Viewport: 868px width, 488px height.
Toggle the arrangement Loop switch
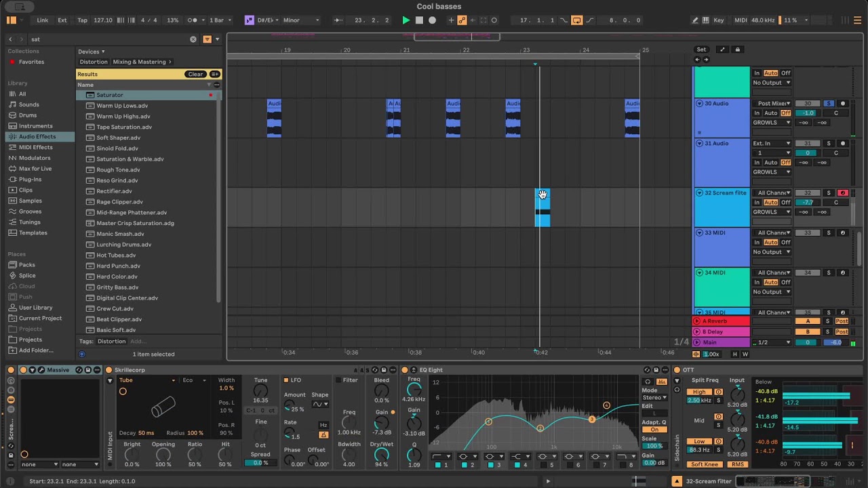coord(576,20)
